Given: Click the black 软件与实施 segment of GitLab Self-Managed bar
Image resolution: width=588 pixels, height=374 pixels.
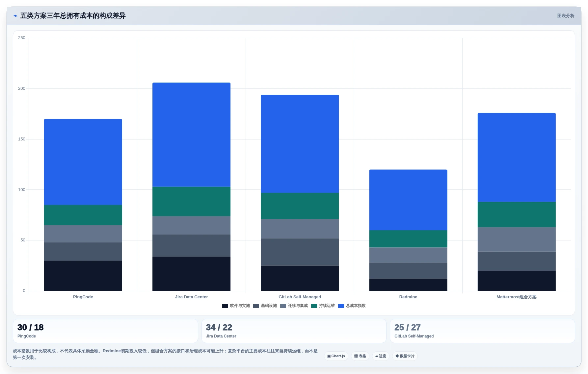Looking at the screenshot, I should click(300, 278).
